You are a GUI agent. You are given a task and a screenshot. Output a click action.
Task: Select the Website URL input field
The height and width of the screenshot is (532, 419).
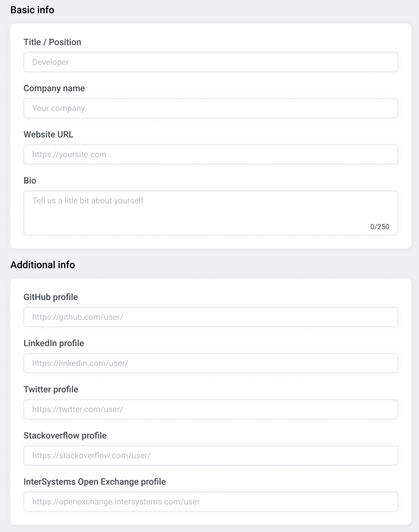[211, 154]
